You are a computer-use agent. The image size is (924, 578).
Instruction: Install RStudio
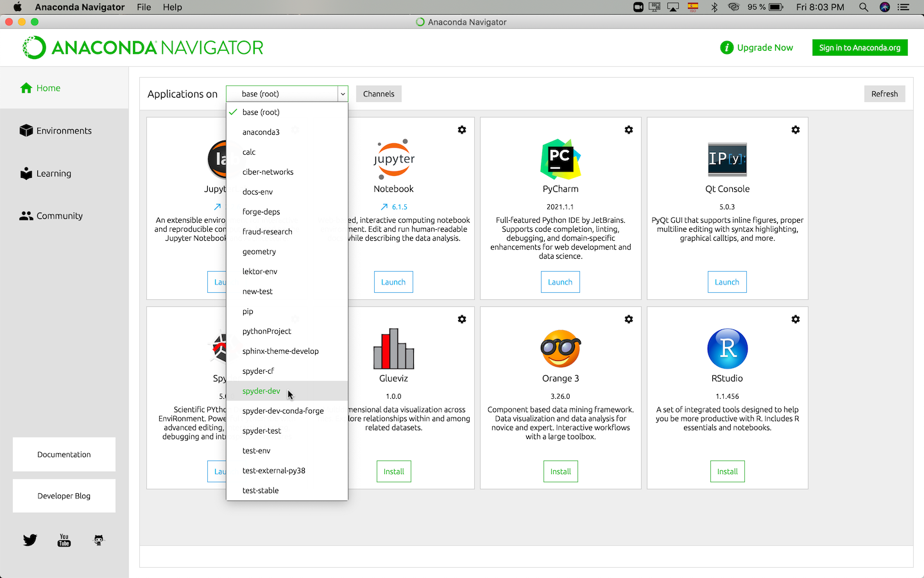click(727, 471)
